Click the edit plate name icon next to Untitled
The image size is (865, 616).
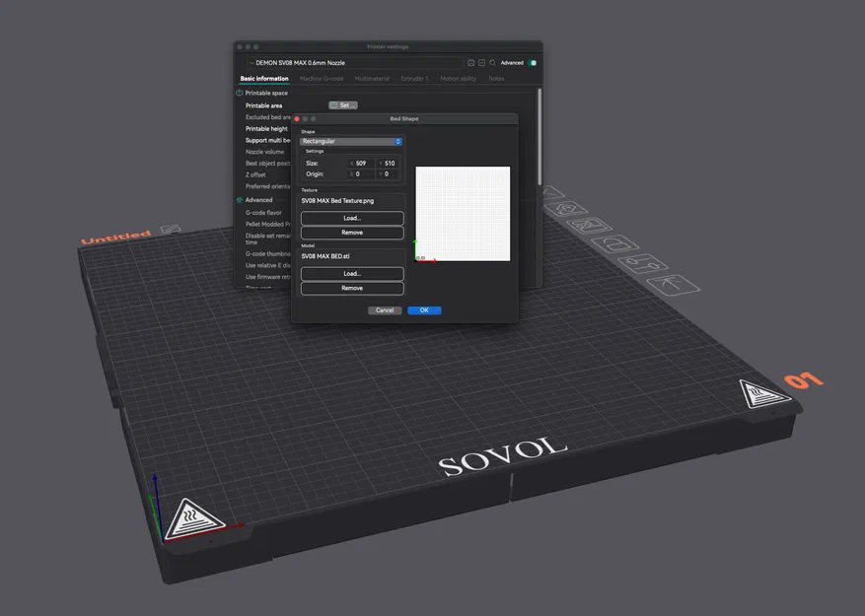coord(171,229)
